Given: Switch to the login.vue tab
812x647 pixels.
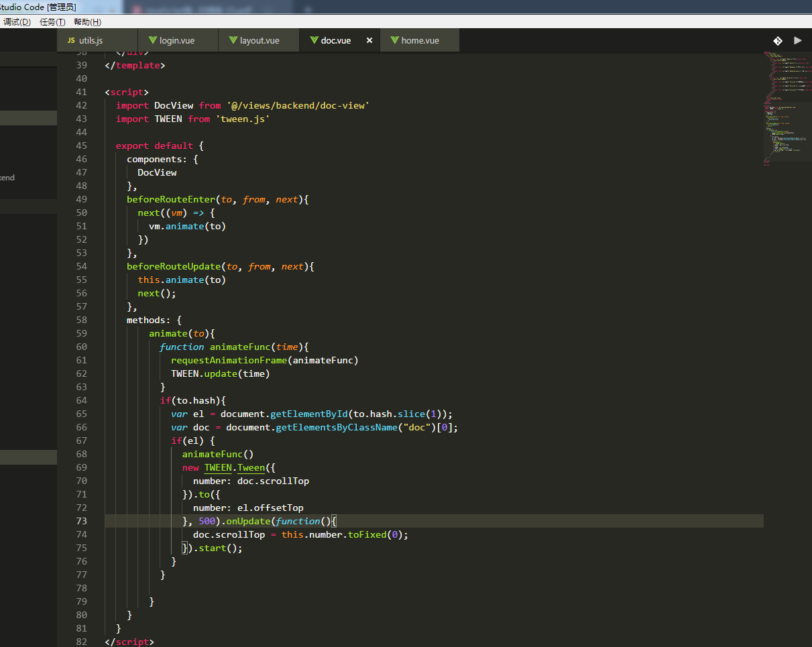Looking at the screenshot, I should coord(178,40).
